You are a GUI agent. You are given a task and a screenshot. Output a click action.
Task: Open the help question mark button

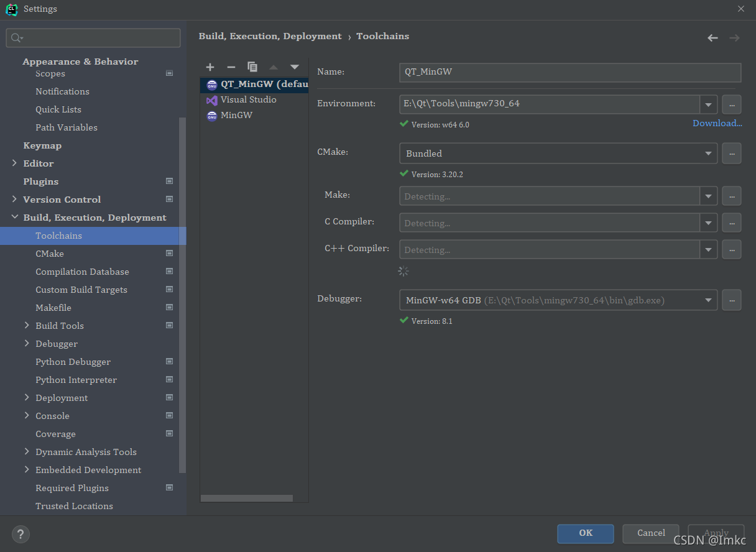21,533
